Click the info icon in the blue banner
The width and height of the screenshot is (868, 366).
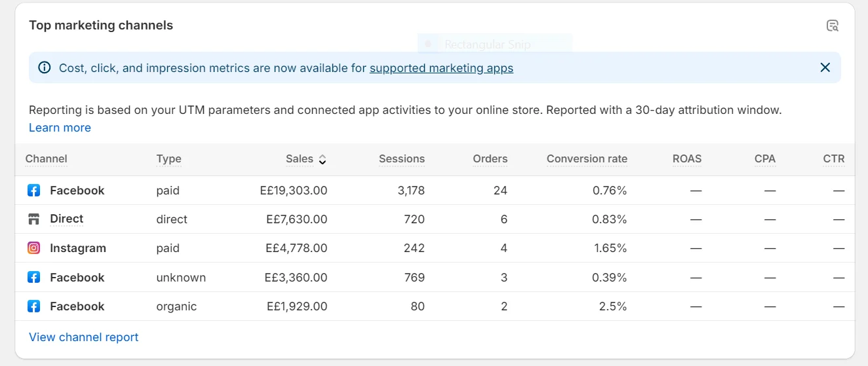pyautogui.click(x=44, y=67)
